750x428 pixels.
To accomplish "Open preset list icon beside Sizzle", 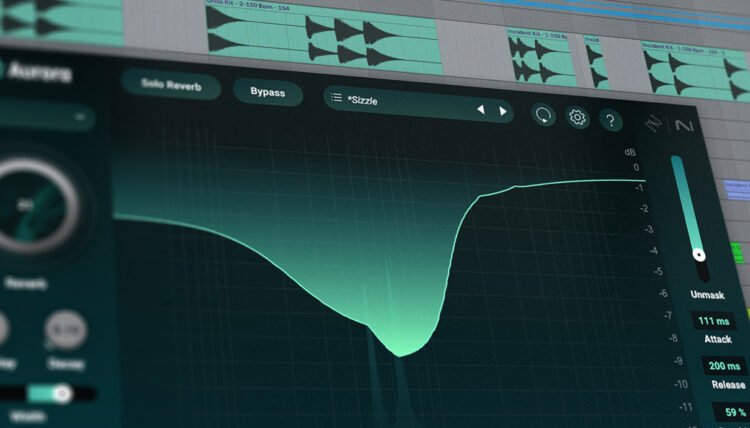I will tap(336, 98).
